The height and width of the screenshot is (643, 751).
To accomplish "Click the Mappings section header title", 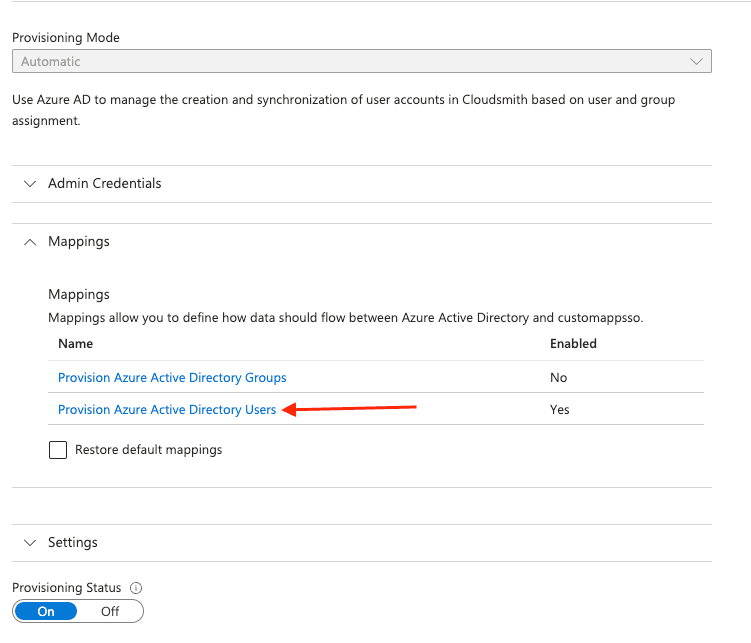I will [x=79, y=242].
